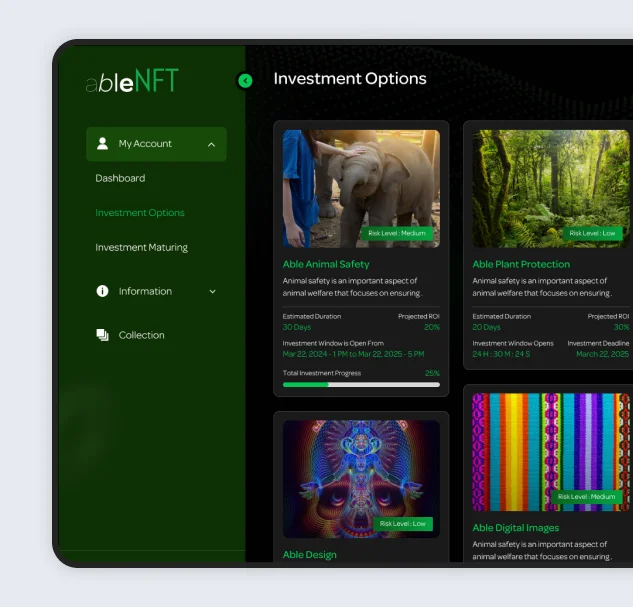The width and height of the screenshot is (633, 607).
Task: Expand the Information section chevron
Action: tap(212, 291)
